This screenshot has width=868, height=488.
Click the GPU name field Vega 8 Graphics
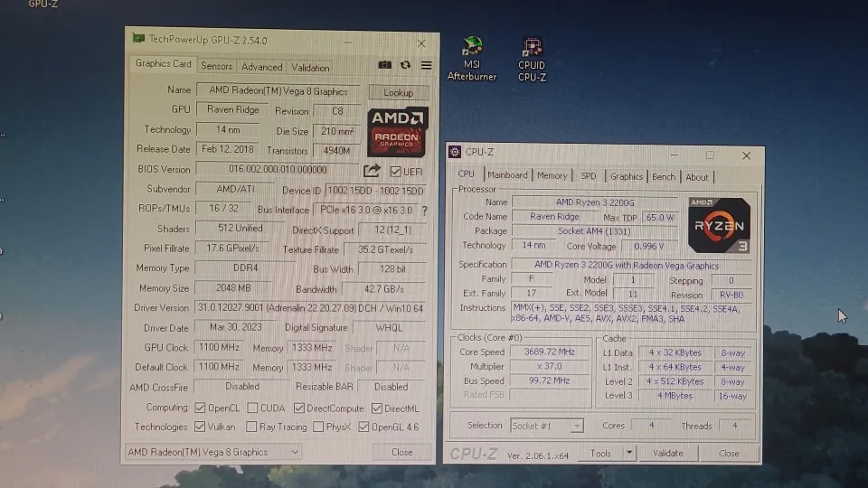pos(278,90)
